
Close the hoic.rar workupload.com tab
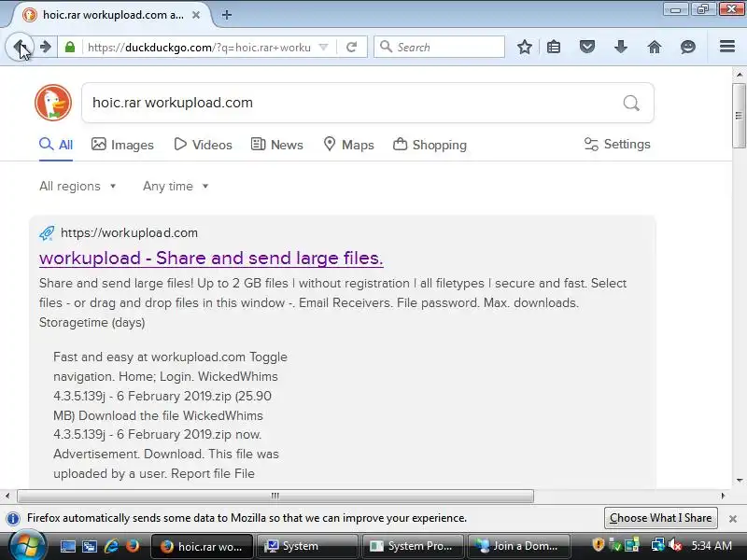coord(196,15)
